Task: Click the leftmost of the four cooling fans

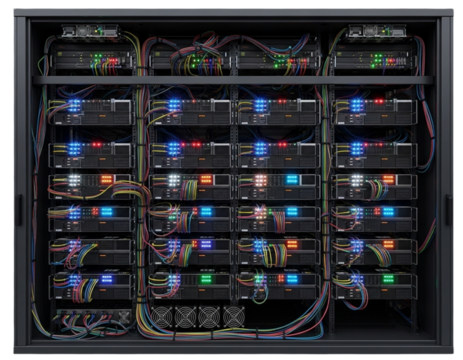Action: click(161, 317)
